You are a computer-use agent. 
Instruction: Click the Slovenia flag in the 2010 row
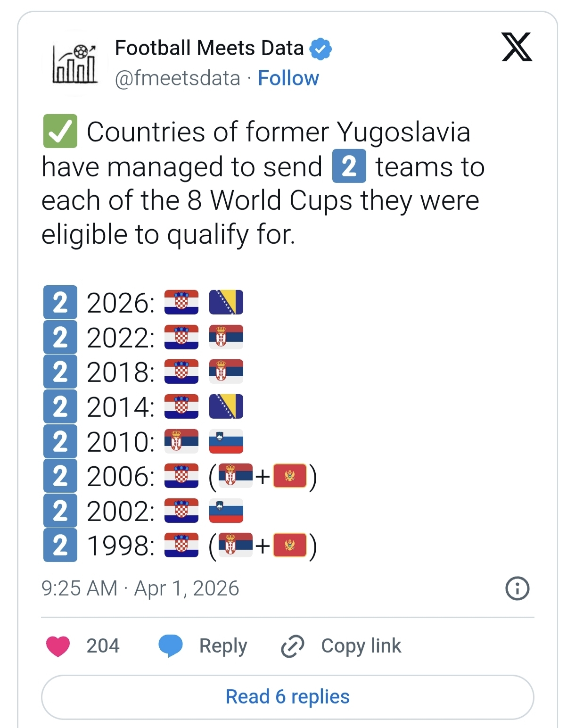tap(226, 441)
